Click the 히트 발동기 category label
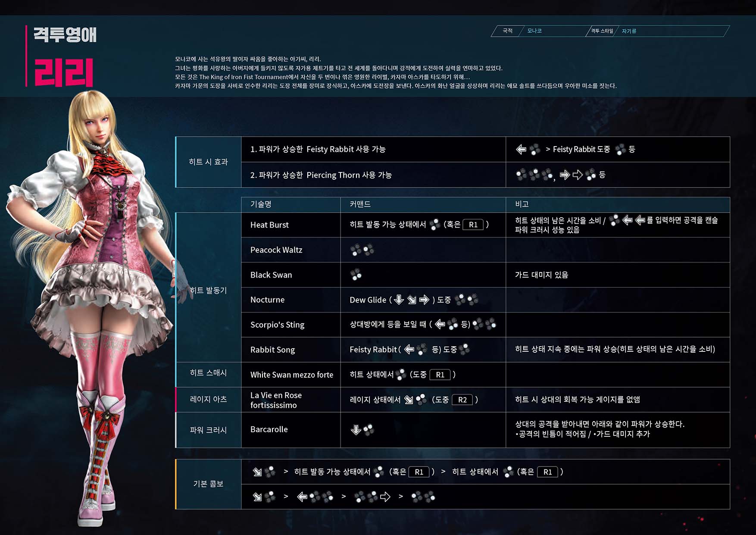Image resolution: width=756 pixels, height=535 pixels. pos(208,290)
